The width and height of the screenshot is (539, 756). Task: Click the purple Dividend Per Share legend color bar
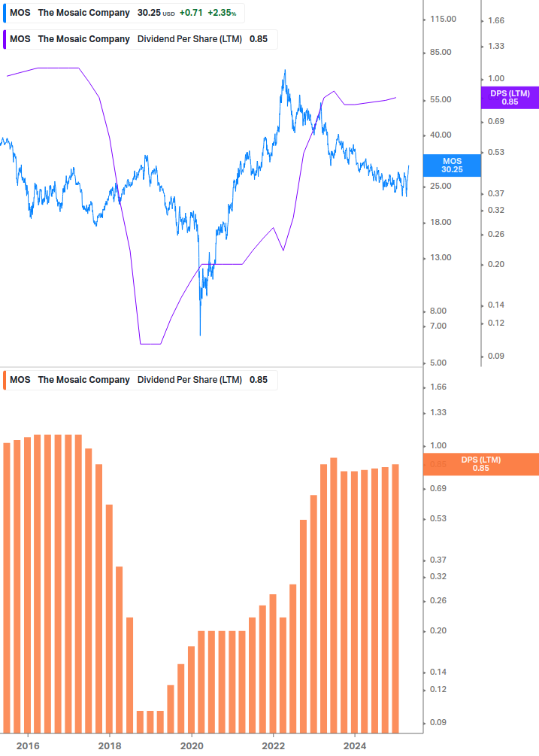pyautogui.click(x=5, y=40)
